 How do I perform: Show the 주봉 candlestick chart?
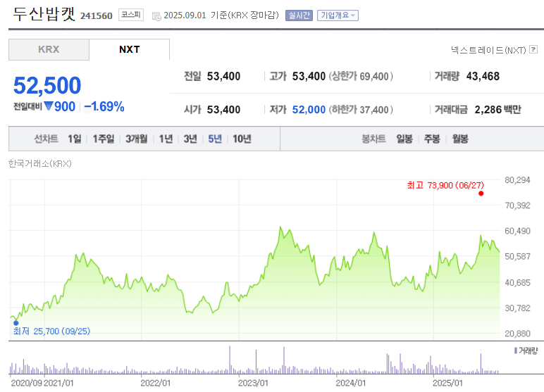coord(432,139)
